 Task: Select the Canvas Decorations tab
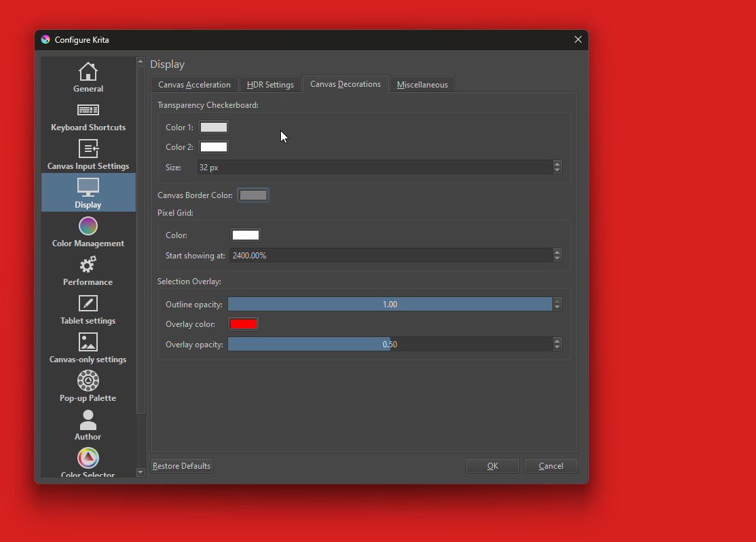click(345, 84)
